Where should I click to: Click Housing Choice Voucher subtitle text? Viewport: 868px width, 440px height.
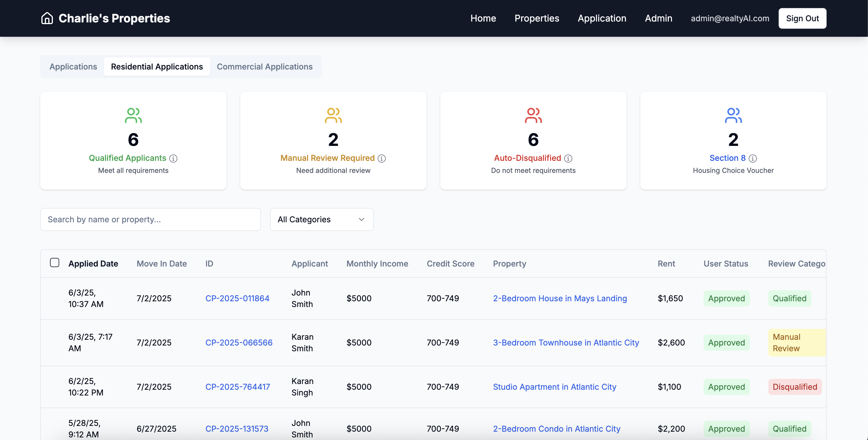pyautogui.click(x=733, y=170)
